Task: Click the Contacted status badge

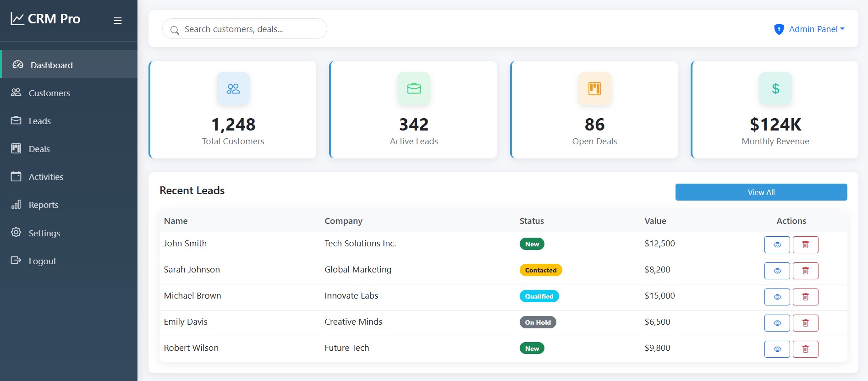Action: tap(540, 270)
